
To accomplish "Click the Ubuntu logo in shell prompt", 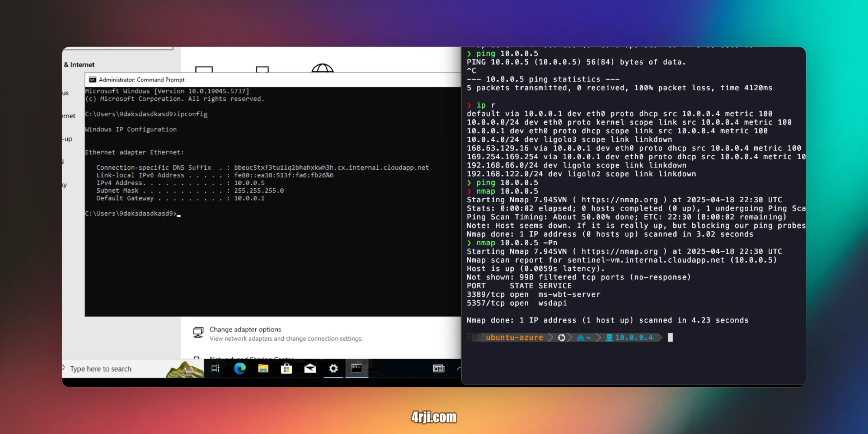I will pos(562,338).
